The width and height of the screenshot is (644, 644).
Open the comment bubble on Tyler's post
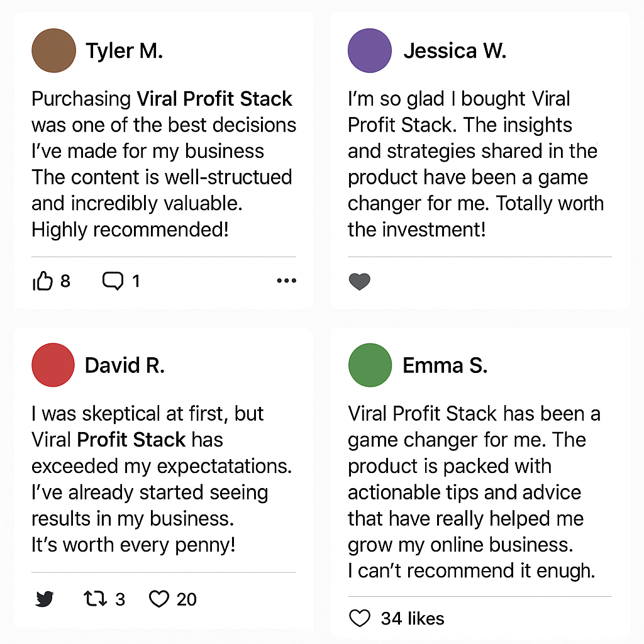click(x=113, y=281)
